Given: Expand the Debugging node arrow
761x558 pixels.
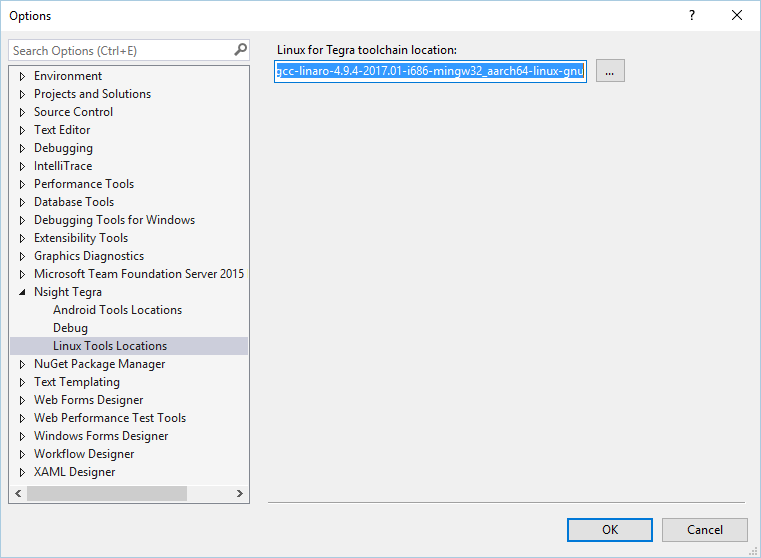Looking at the screenshot, I should [x=22, y=148].
